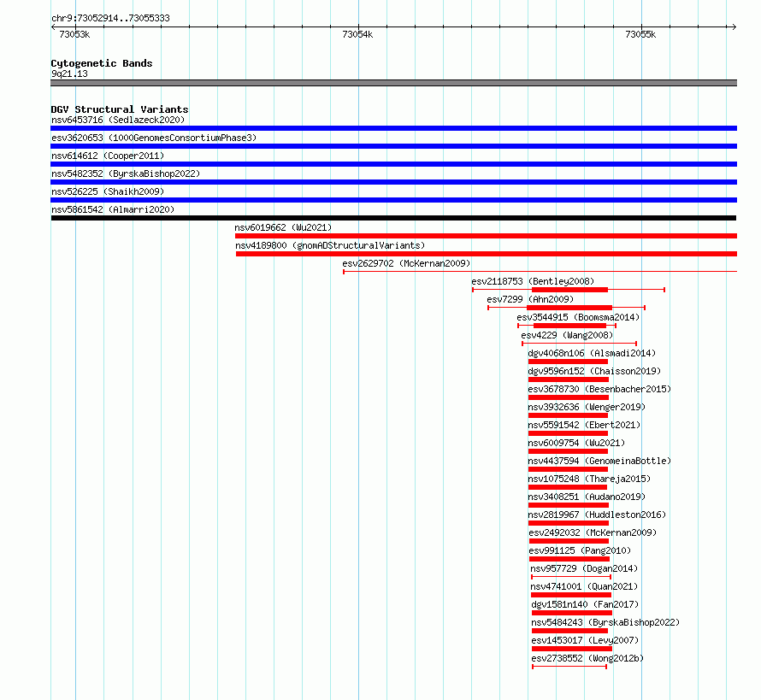Open nsv2819967 (Huddleston2016) label

tap(597, 515)
